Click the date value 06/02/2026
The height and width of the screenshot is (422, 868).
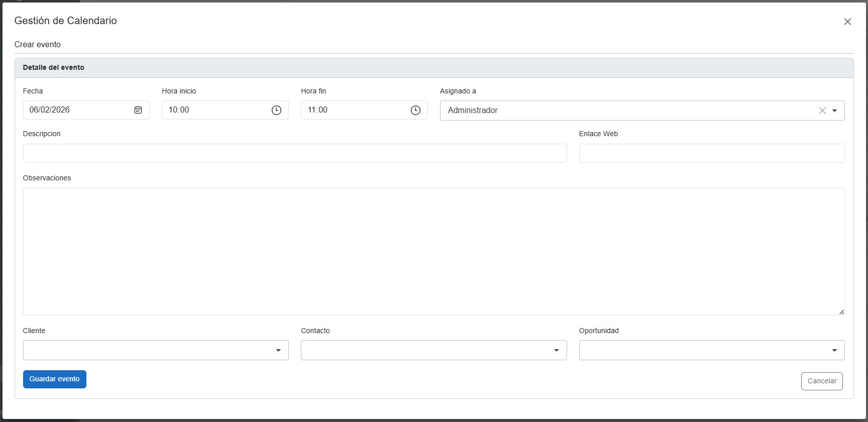point(50,110)
